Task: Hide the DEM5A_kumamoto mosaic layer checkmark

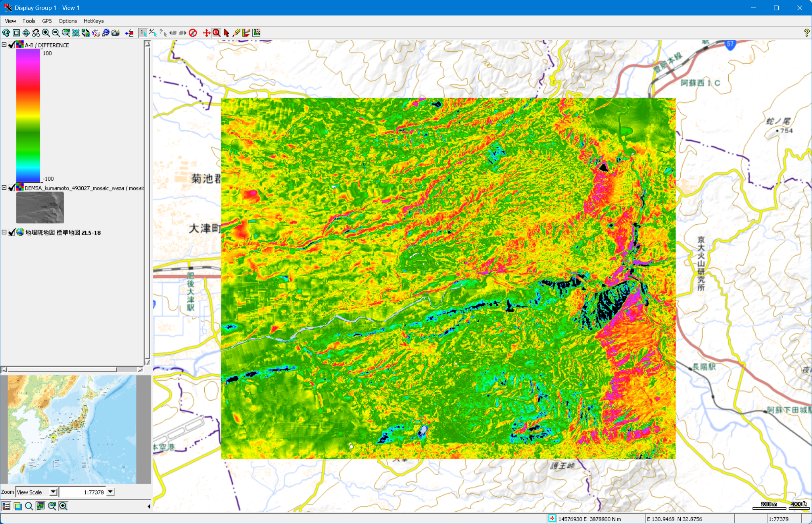Action: (12, 188)
